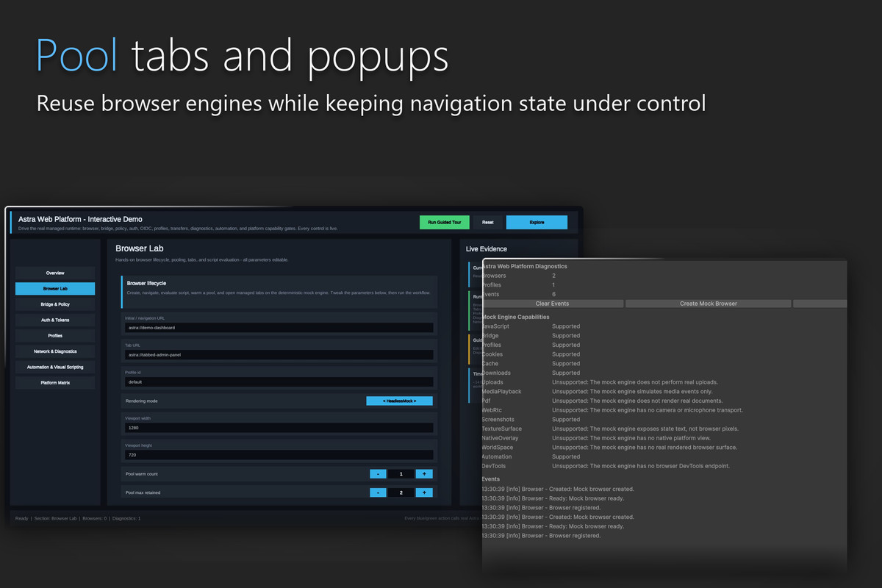The image size is (882, 588).
Task: Open the Overview section in the sidebar
Action: (55, 273)
